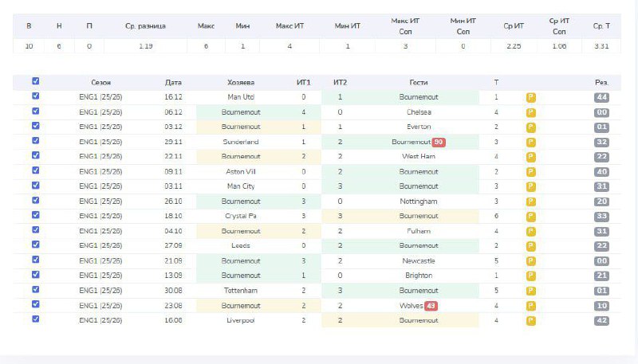Toggle the select-all checkbox in table header
The width and height of the screenshot is (638, 364).
tap(35, 81)
